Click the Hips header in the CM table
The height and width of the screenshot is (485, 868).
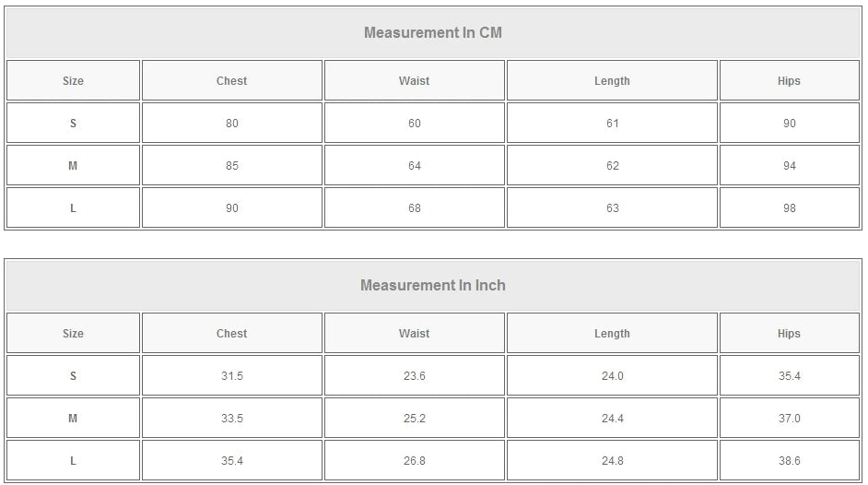point(789,81)
